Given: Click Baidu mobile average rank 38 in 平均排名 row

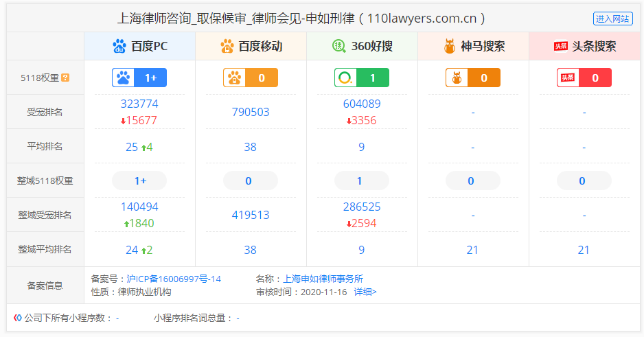Looking at the screenshot, I should coord(250,147).
